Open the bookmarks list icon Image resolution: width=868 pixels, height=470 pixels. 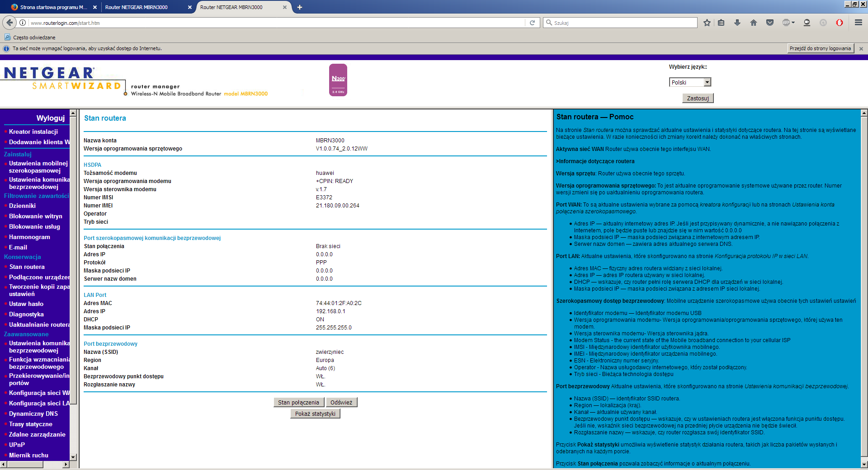(x=722, y=23)
